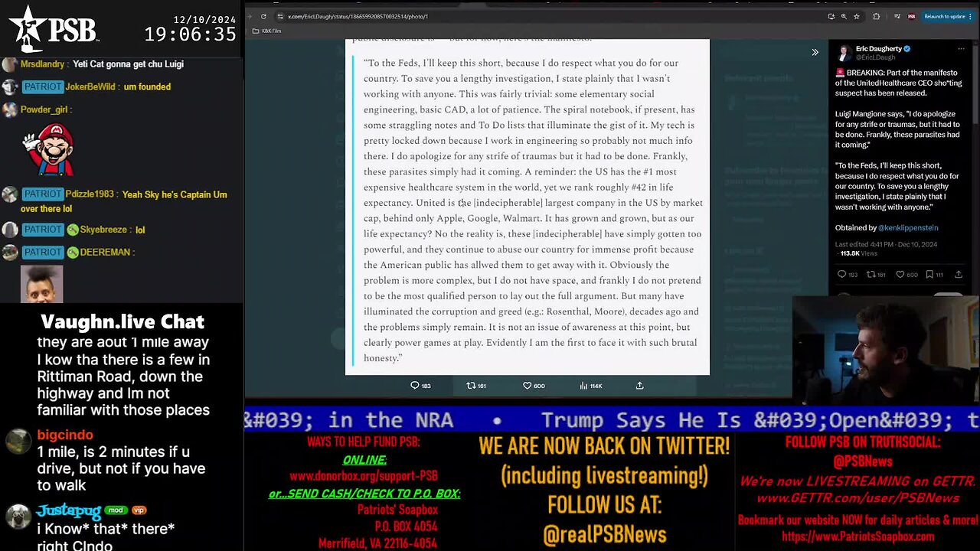Click the manifesto image in the photo viewer

coord(528,207)
